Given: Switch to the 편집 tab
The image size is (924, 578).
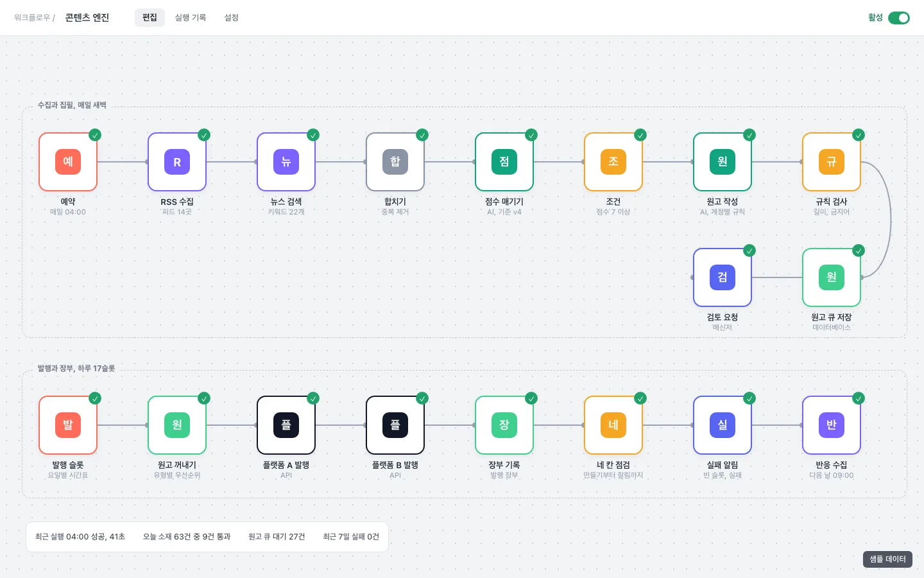Looking at the screenshot, I should coord(150,17).
